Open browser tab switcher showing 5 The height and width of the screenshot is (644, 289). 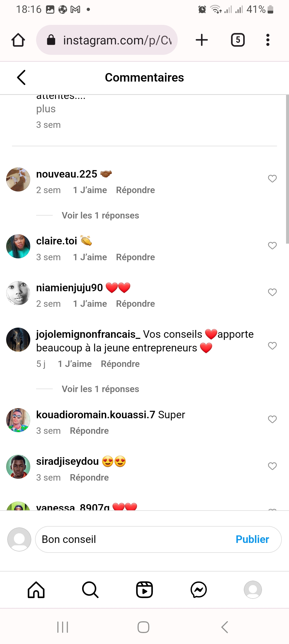[238, 40]
